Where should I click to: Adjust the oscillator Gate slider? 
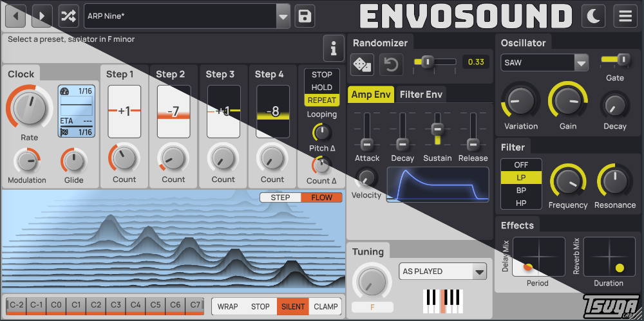[615, 60]
